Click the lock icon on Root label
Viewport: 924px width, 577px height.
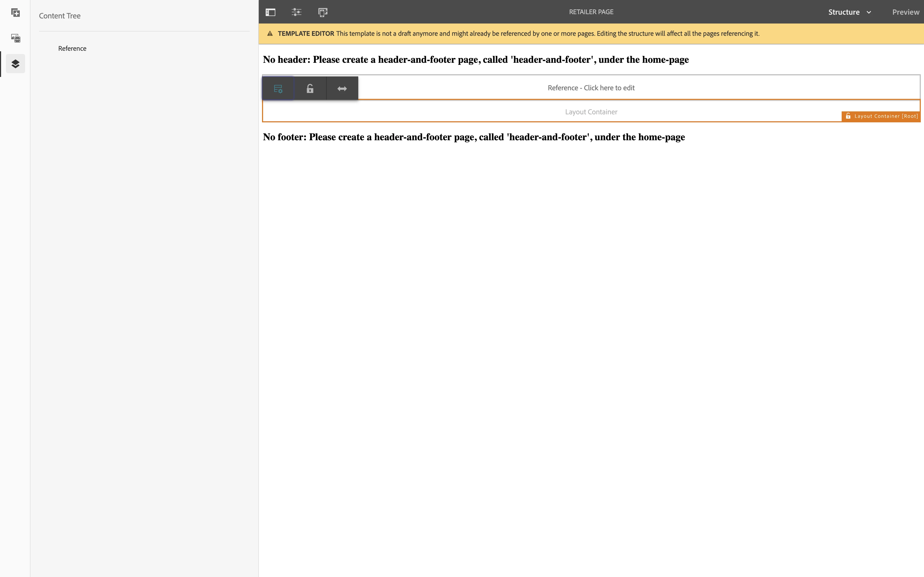848,116
